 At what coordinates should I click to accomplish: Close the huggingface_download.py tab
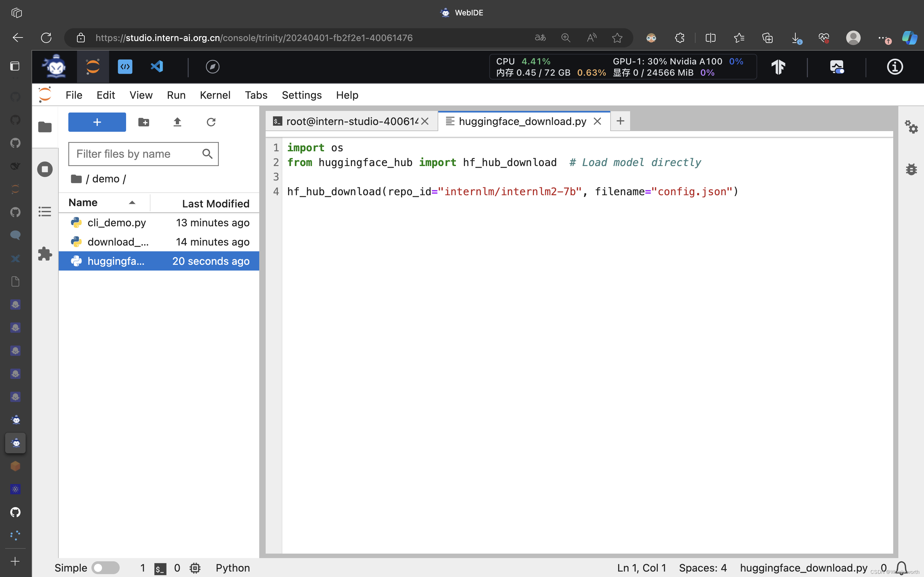point(597,121)
